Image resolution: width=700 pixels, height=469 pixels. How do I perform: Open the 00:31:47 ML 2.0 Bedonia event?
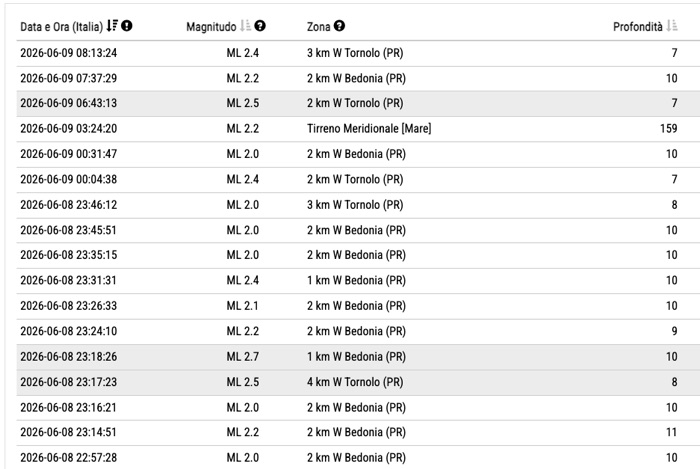pos(358,154)
